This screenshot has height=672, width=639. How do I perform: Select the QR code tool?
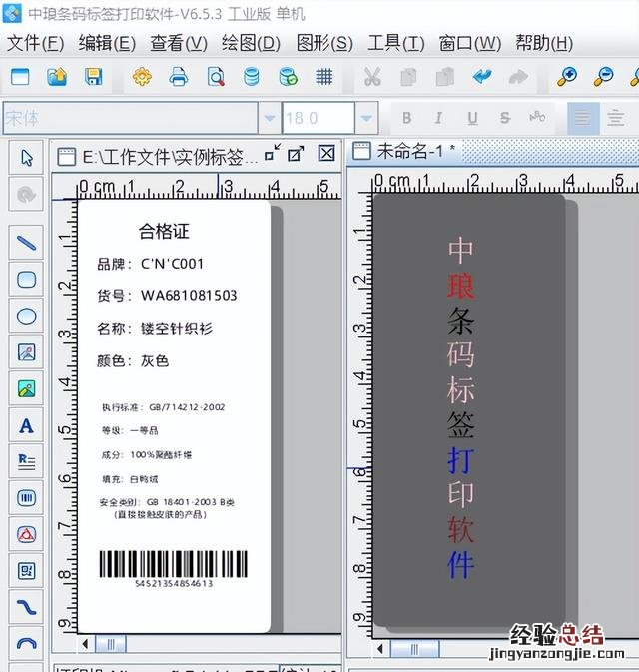pyautogui.click(x=27, y=570)
